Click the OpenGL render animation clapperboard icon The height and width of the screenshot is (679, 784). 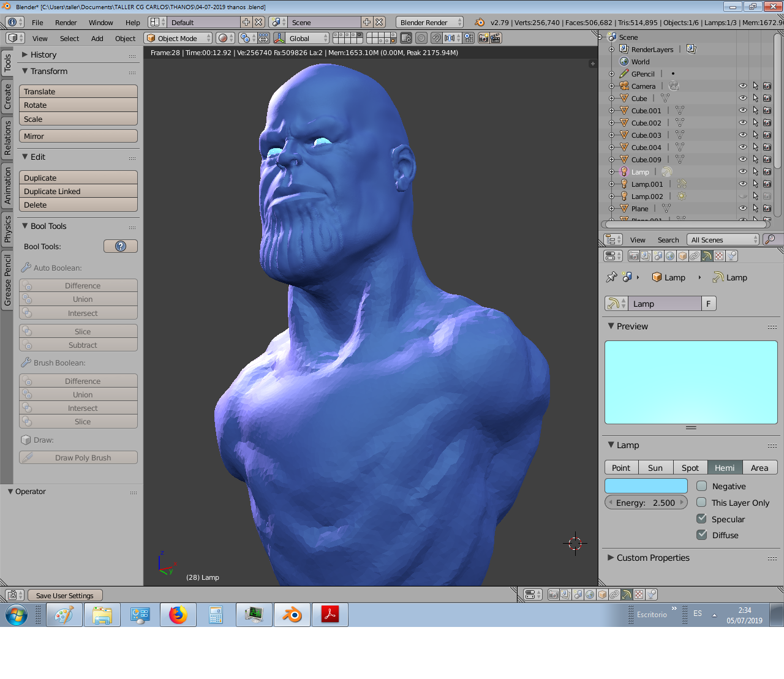496,38
